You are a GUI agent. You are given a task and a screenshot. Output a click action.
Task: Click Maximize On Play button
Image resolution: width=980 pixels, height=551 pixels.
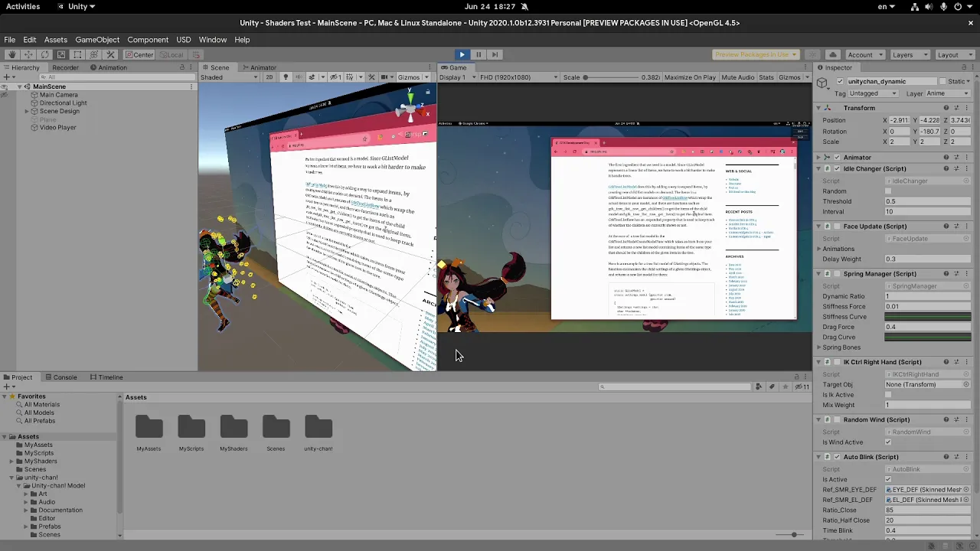click(690, 77)
